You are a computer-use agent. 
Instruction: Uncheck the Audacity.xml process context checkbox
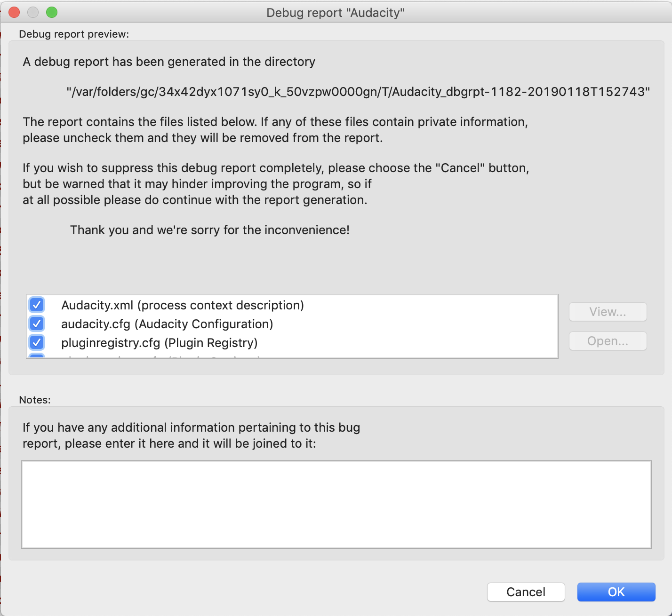(37, 305)
